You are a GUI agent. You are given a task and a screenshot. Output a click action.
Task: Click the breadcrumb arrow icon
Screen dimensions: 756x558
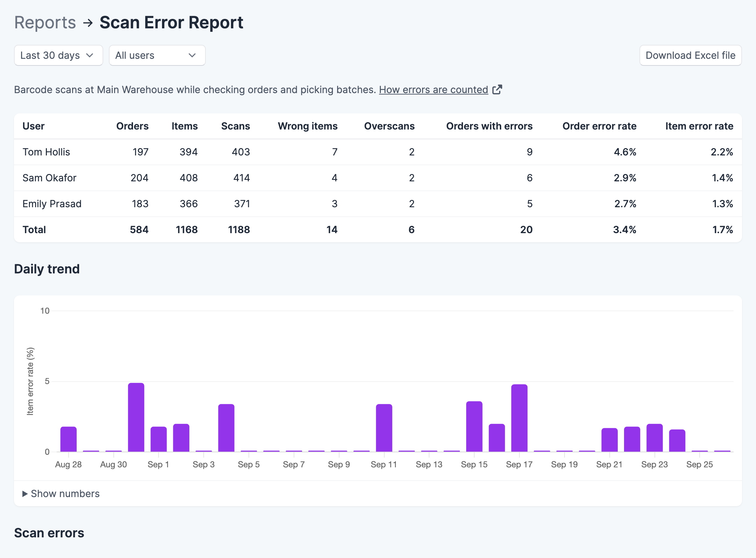tap(88, 23)
